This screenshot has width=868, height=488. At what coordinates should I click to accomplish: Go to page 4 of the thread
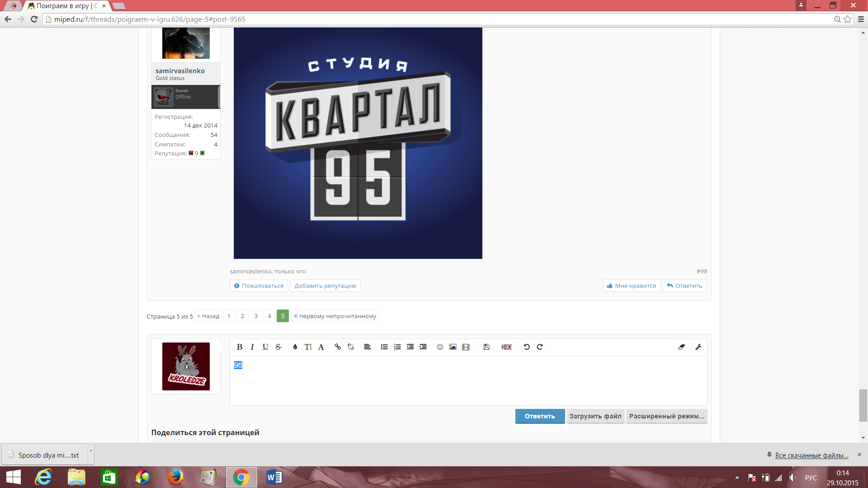[x=269, y=316]
